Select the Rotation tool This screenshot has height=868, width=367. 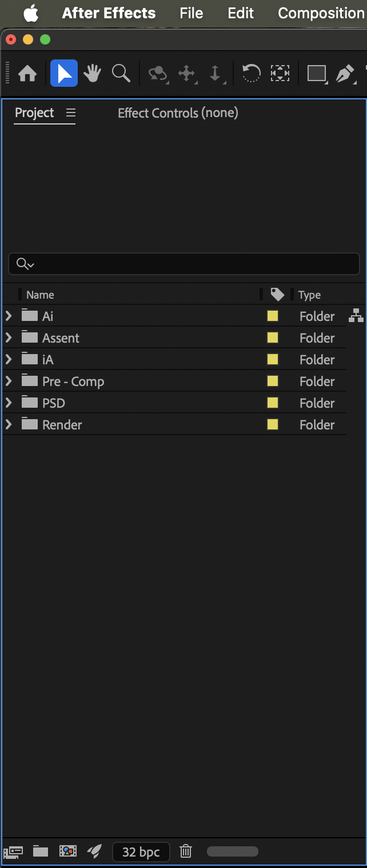tap(251, 74)
